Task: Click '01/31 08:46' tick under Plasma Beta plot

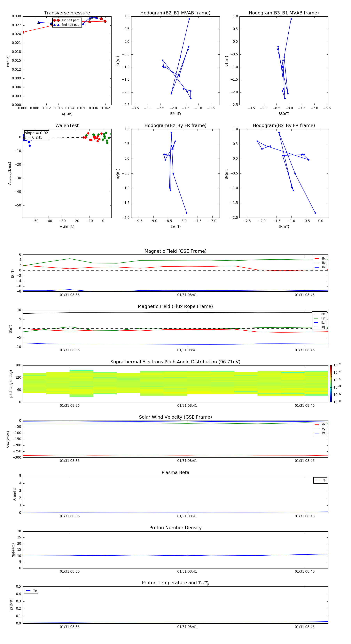Action: 305,516
